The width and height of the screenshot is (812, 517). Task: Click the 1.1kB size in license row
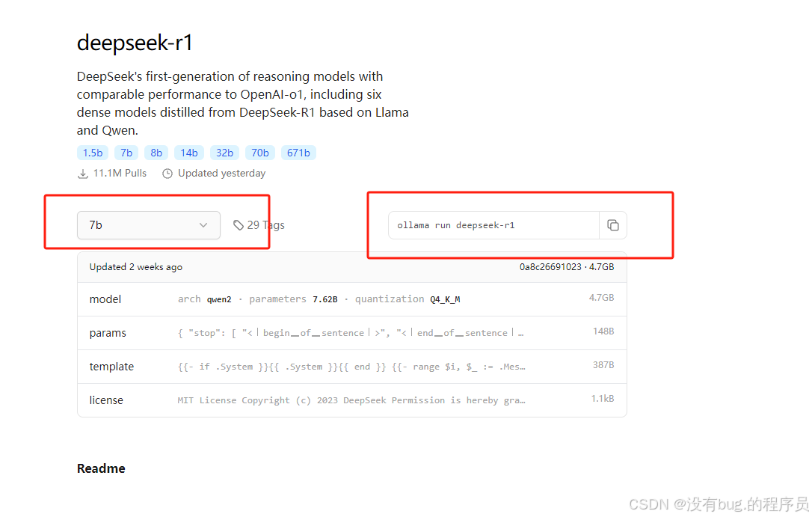pyautogui.click(x=603, y=398)
